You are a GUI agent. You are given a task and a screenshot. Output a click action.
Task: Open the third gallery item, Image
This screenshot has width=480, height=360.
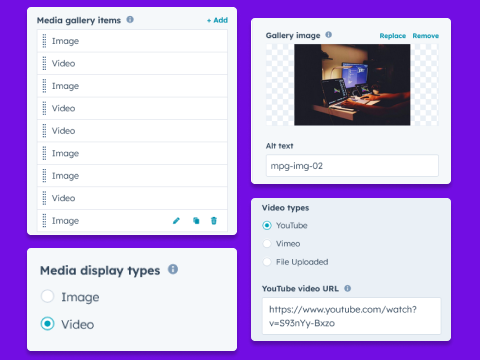[132, 86]
